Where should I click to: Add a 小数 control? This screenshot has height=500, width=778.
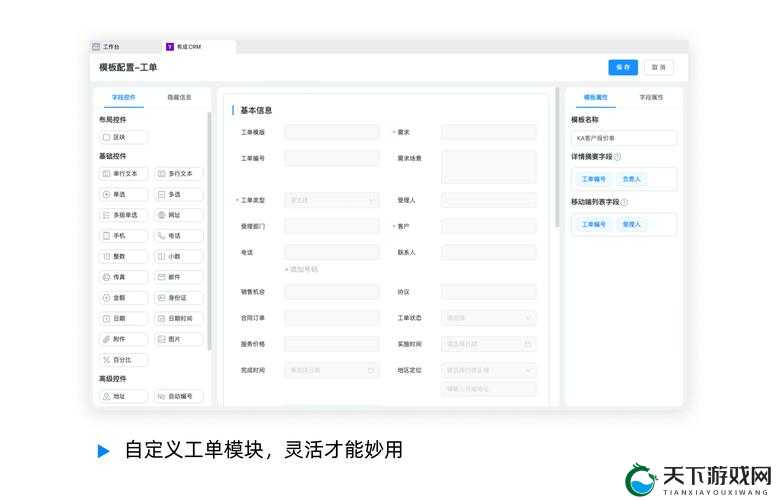179,256
